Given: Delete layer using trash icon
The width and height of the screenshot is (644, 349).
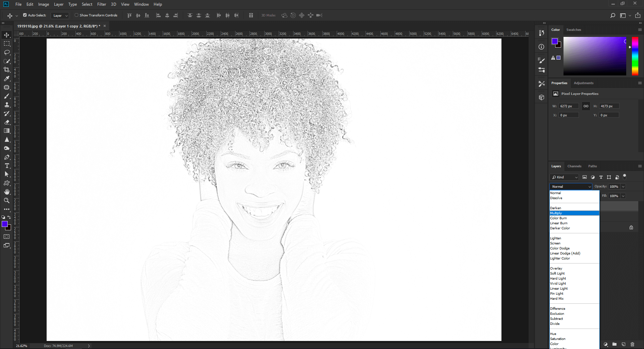Looking at the screenshot, I should (x=633, y=344).
